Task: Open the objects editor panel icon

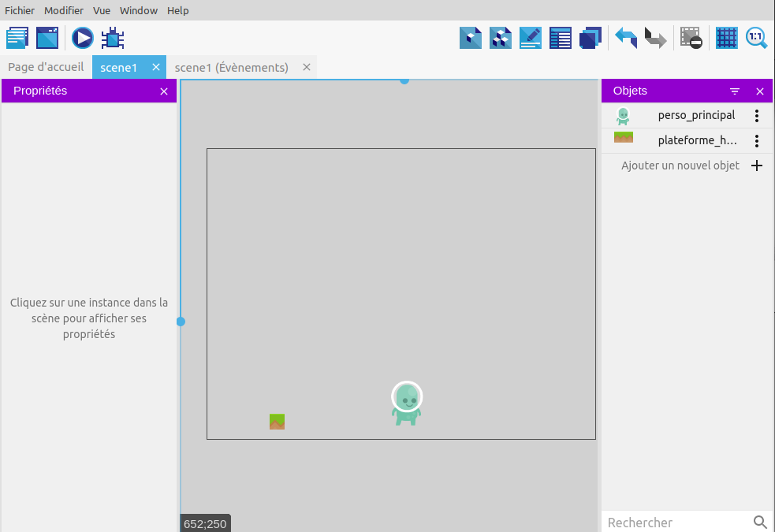Action: click(x=471, y=38)
